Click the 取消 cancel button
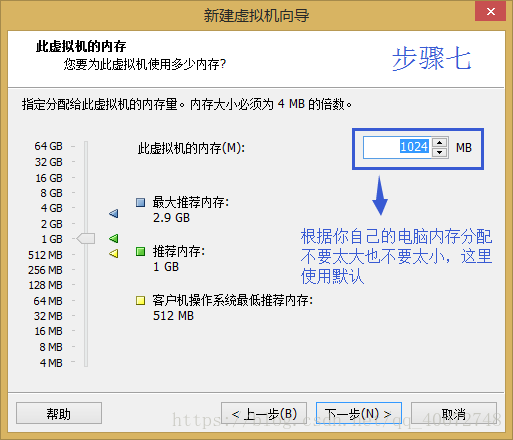Screen dimensions: 513x440 coord(454,413)
